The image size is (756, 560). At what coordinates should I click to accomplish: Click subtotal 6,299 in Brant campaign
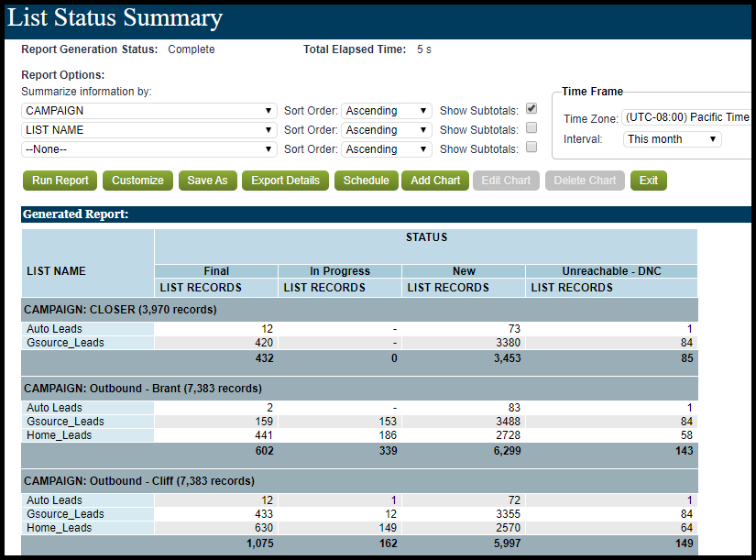[508, 451]
